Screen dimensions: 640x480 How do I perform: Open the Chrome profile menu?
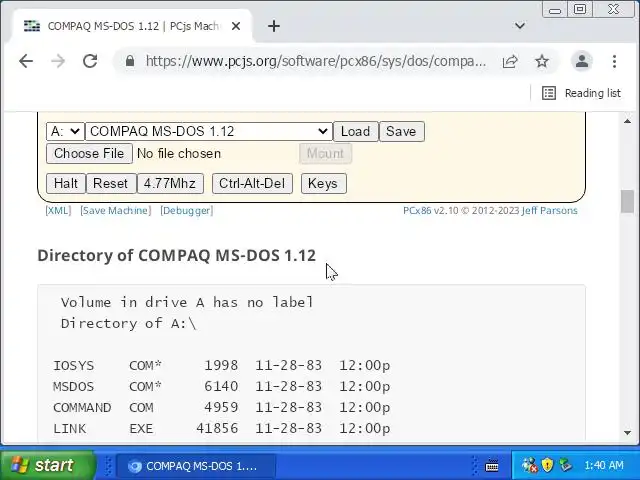tap(582, 61)
